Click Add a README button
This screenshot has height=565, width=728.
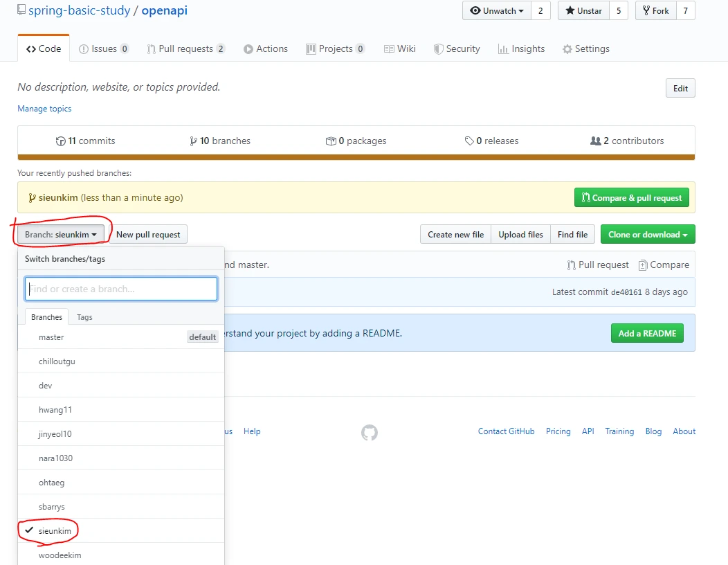click(x=647, y=333)
